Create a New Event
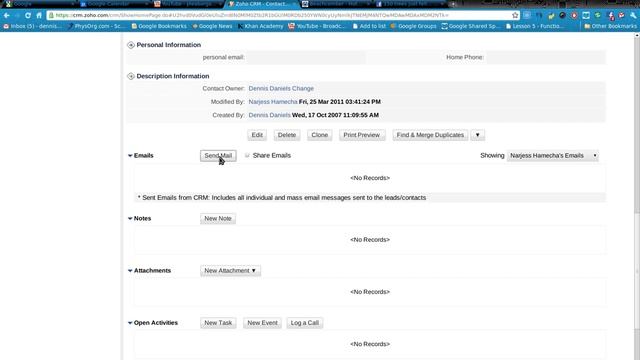 coord(262,323)
